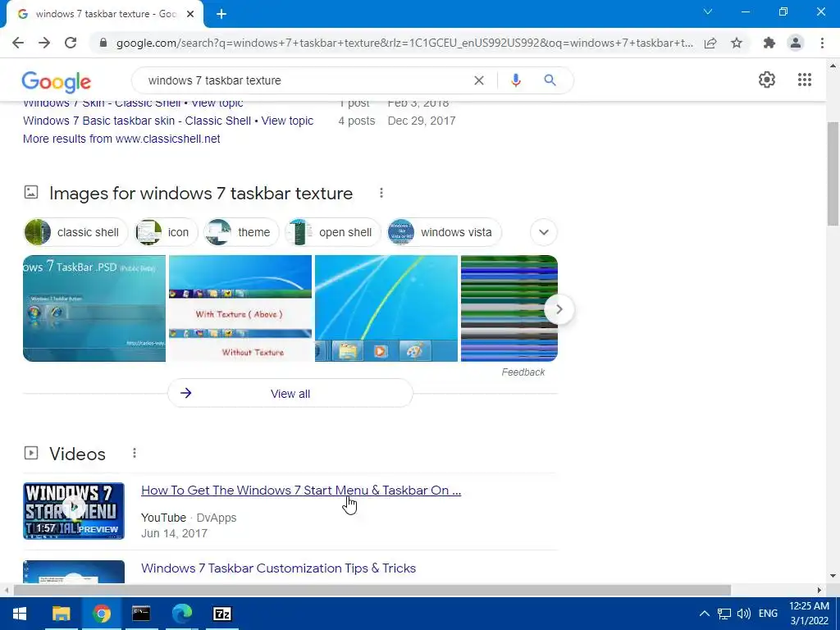Open options for the Images section
The width and height of the screenshot is (840, 630).
381,193
